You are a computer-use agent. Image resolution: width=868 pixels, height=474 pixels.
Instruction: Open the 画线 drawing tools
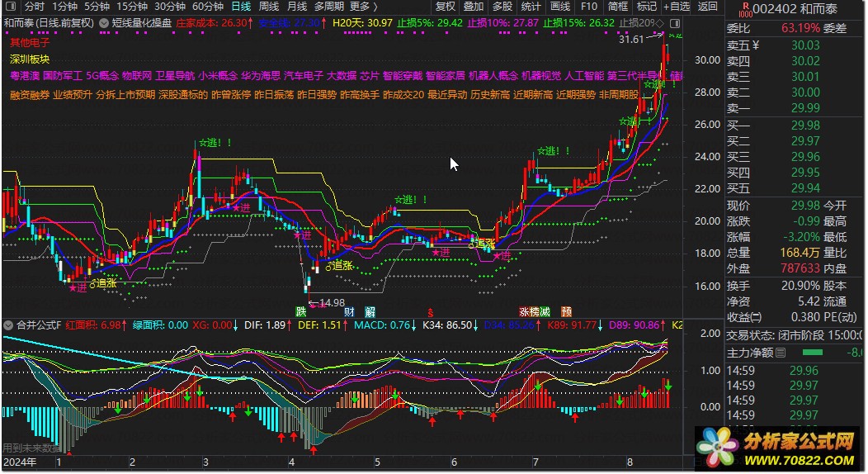(560, 7)
